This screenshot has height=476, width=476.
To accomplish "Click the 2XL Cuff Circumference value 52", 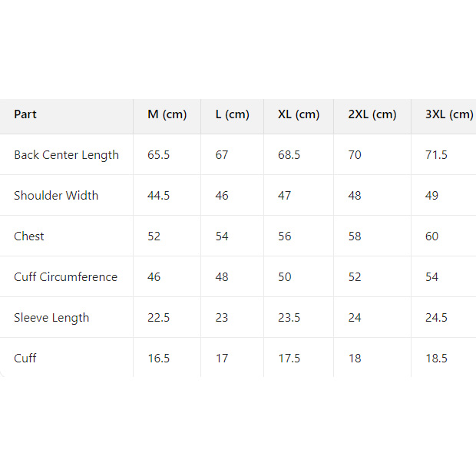I will [355, 277].
